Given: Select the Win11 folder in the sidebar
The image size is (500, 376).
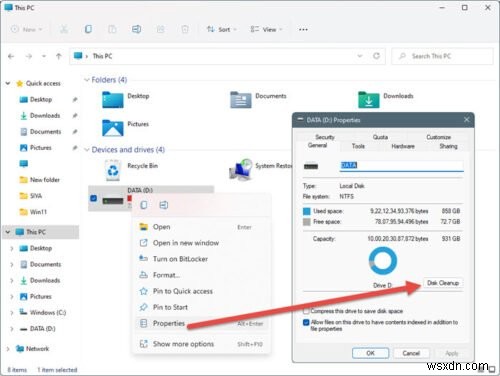Looking at the screenshot, I should 38,212.
